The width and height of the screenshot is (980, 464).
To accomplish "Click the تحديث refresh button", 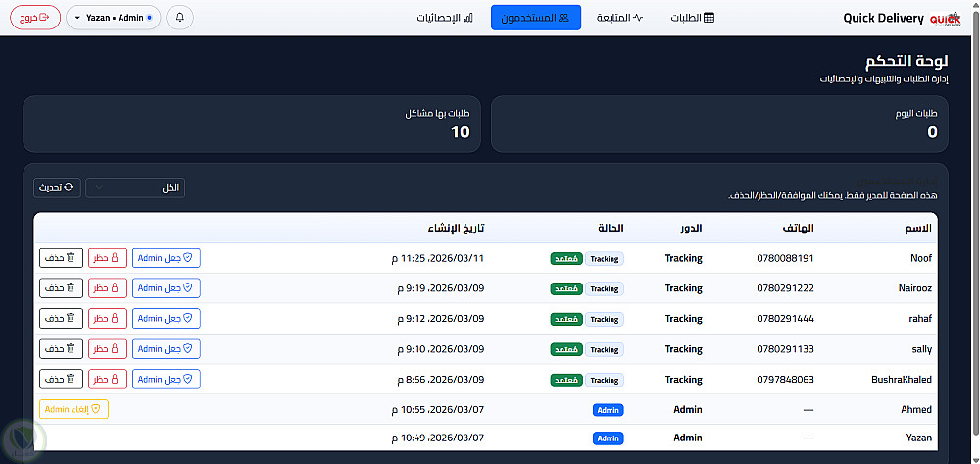I will pos(57,187).
